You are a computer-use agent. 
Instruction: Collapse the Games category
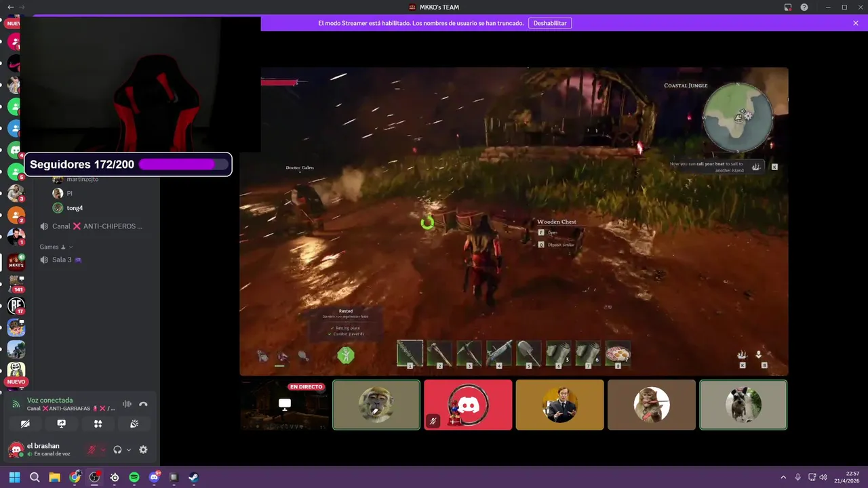tap(56, 247)
